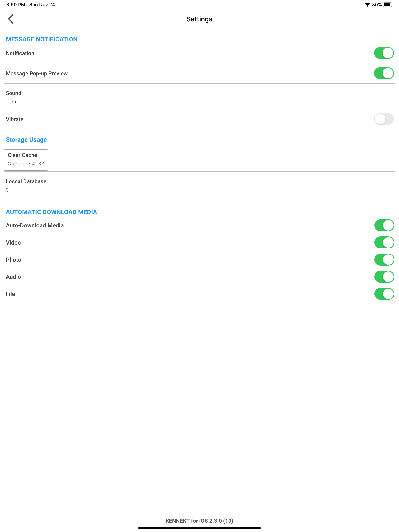Enable the Vibrate switch
Image resolution: width=399 pixels, height=532 pixels.
[384, 119]
